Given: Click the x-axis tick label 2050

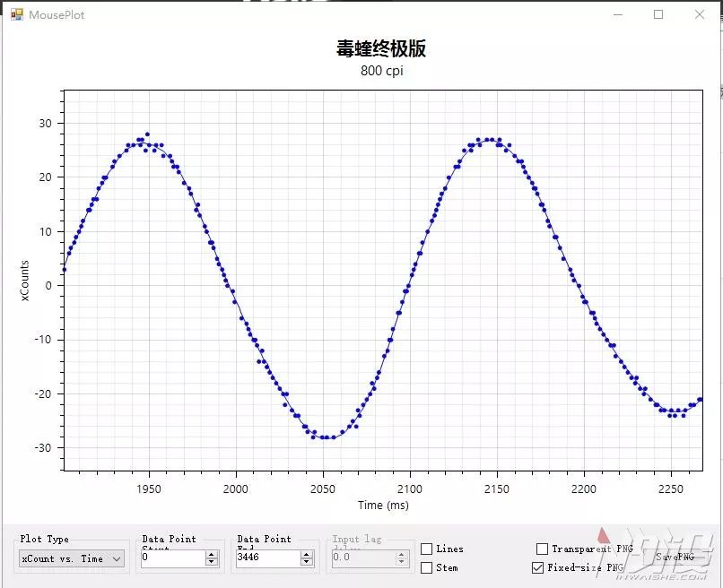Looking at the screenshot, I should pyautogui.click(x=323, y=489).
